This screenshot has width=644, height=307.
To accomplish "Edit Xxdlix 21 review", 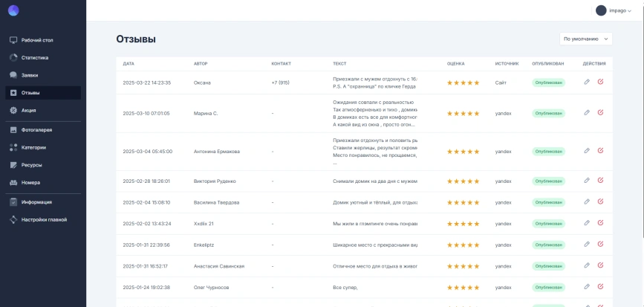I will pos(587,223).
